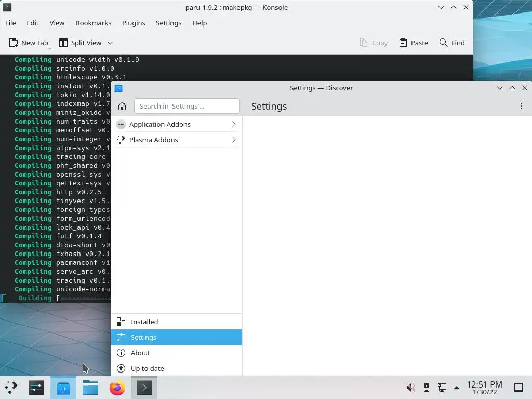Screen dimensions: 532x399
Task: Expand the Plasma Addons chevron
Action: point(234,140)
